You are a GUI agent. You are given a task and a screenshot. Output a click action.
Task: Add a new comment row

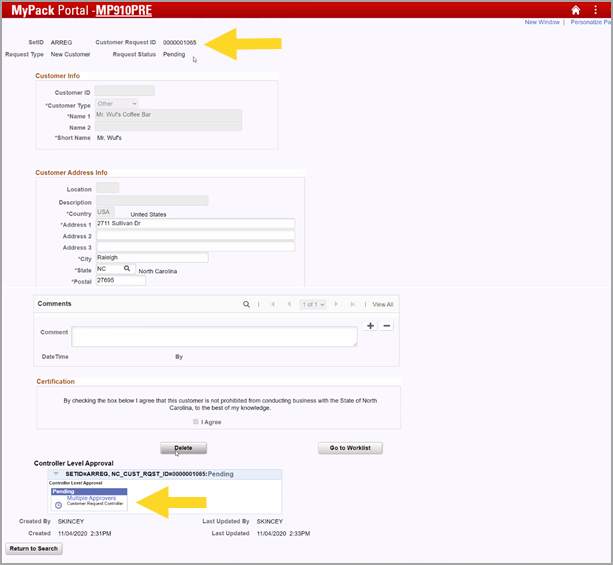coord(370,326)
